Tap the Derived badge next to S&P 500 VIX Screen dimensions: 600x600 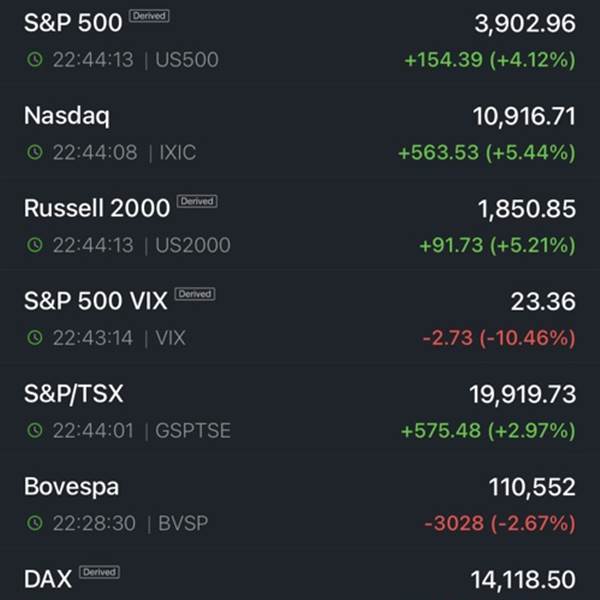pyautogui.click(x=195, y=294)
